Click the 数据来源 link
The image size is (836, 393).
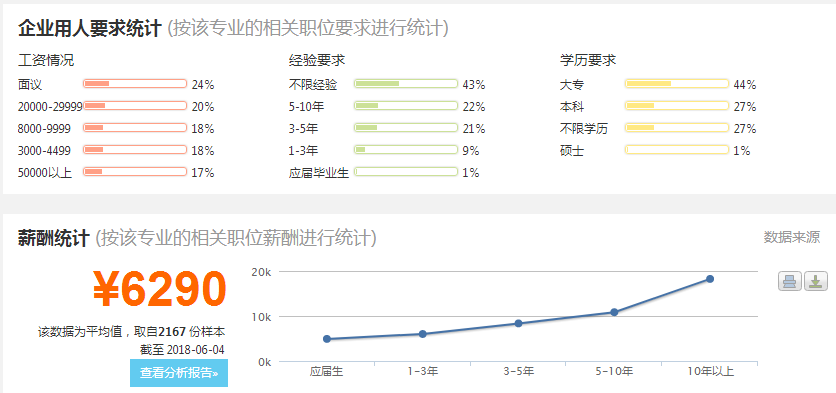tap(792, 237)
